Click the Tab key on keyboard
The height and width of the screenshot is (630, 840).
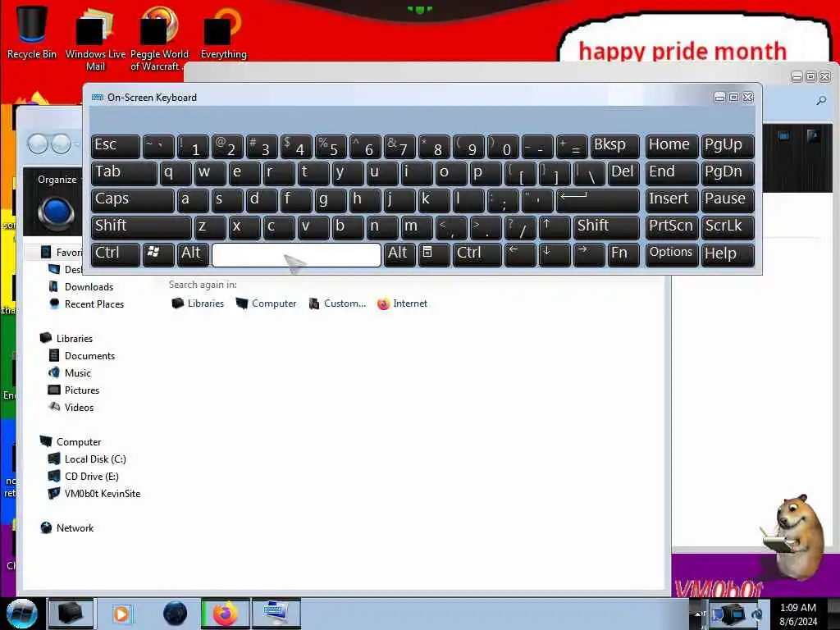tap(124, 172)
